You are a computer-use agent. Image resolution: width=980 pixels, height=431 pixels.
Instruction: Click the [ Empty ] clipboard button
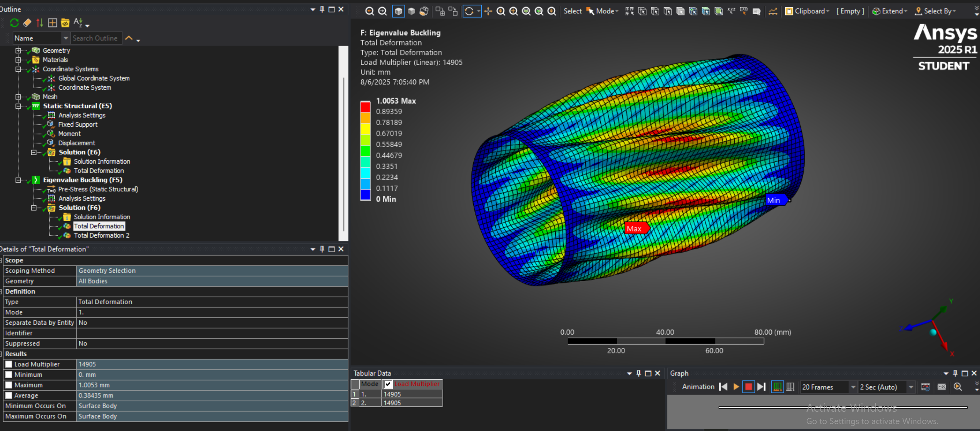[x=850, y=11]
